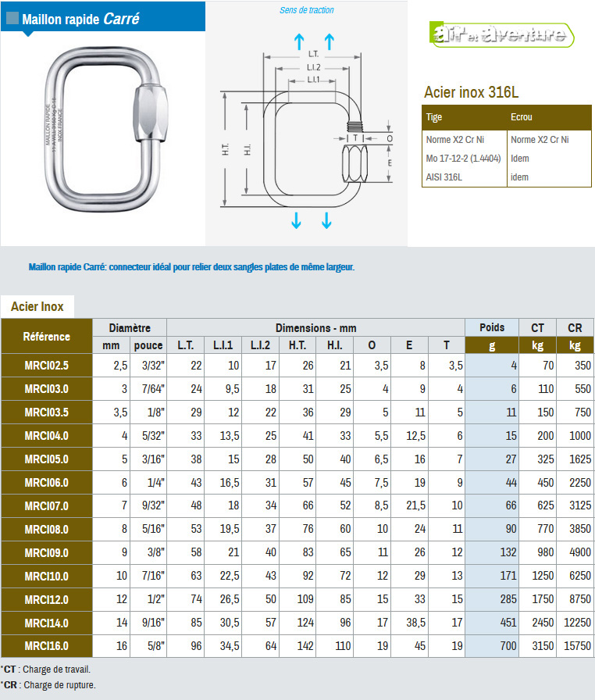This screenshot has height=700, width=595.
Task: Click the Sens de traction label
Action: point(306,10)
